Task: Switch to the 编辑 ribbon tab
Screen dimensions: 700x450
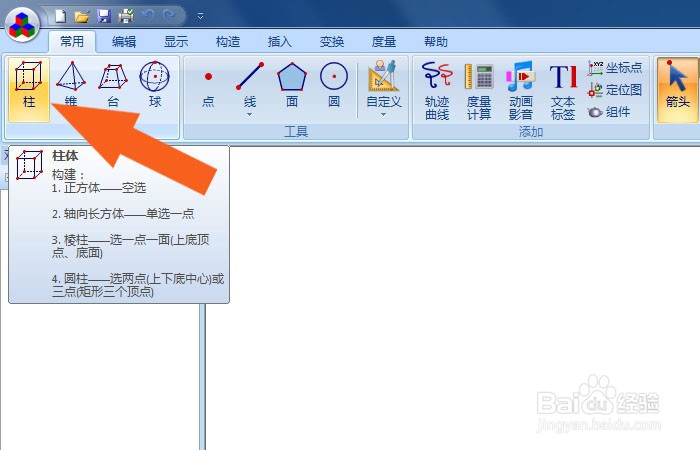Action: click(x=124, y=42)
